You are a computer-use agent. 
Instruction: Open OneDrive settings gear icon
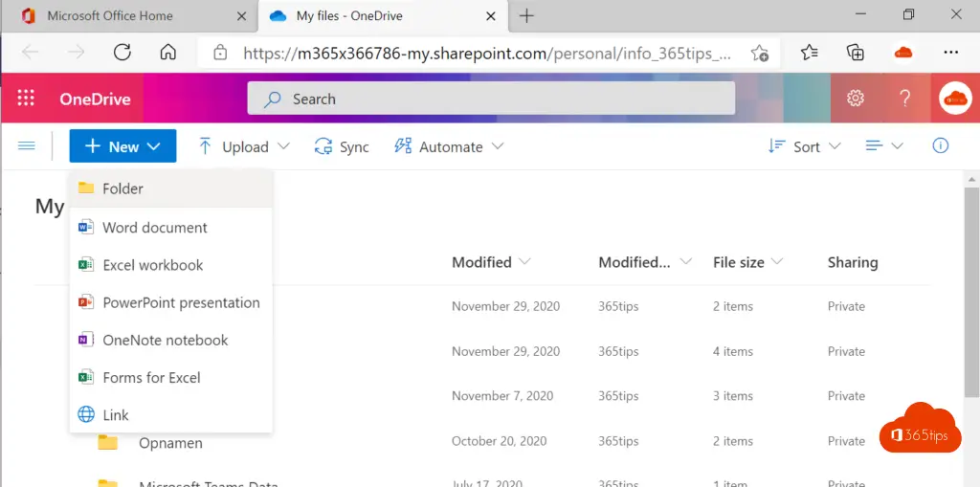(x=856, y=99)
